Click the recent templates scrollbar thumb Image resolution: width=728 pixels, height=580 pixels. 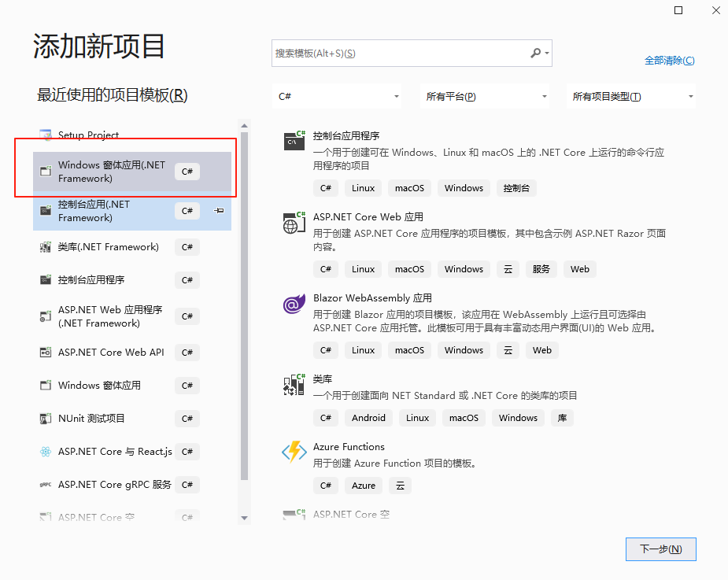pos(244,306)
